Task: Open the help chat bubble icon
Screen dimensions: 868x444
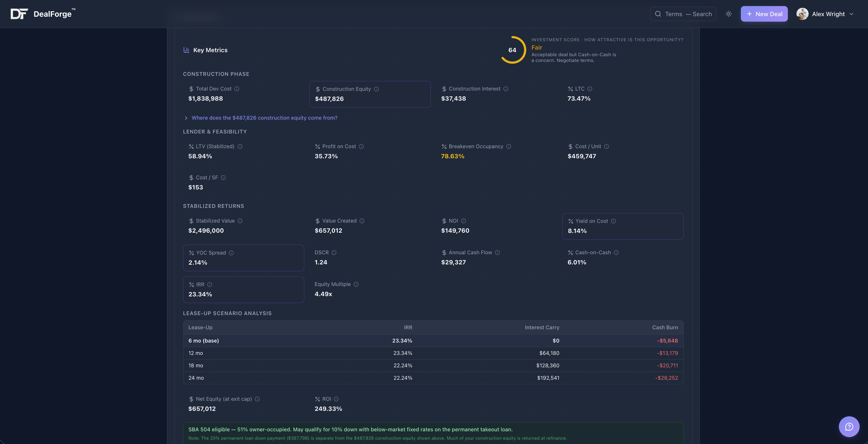Action: [x=849, y=426]
